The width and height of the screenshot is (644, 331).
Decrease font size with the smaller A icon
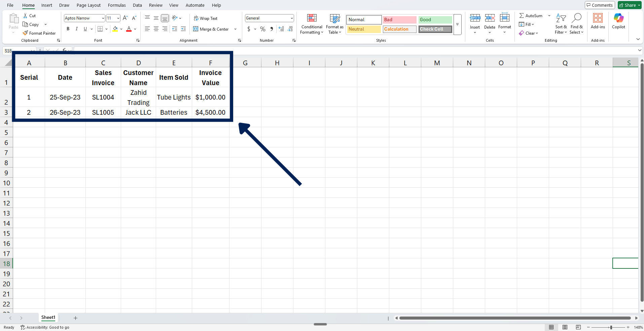(x=134, y=18)
